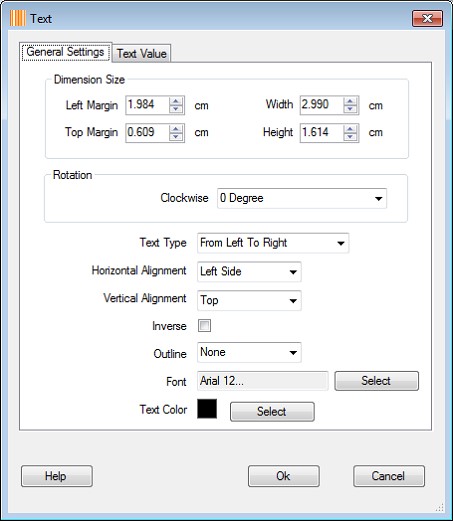
Task: Enable the Inverse checkbox
Action: tap(204, 325)
